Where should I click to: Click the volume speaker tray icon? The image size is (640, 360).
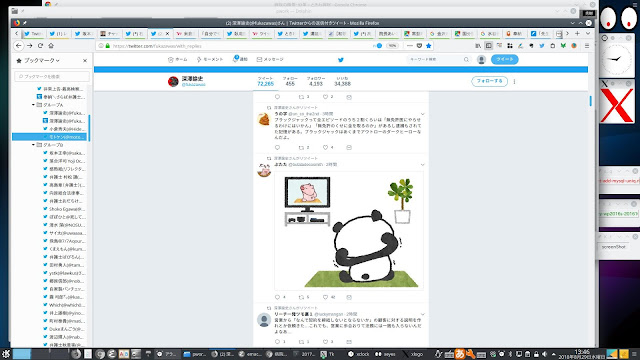click(x=544, y=354)
